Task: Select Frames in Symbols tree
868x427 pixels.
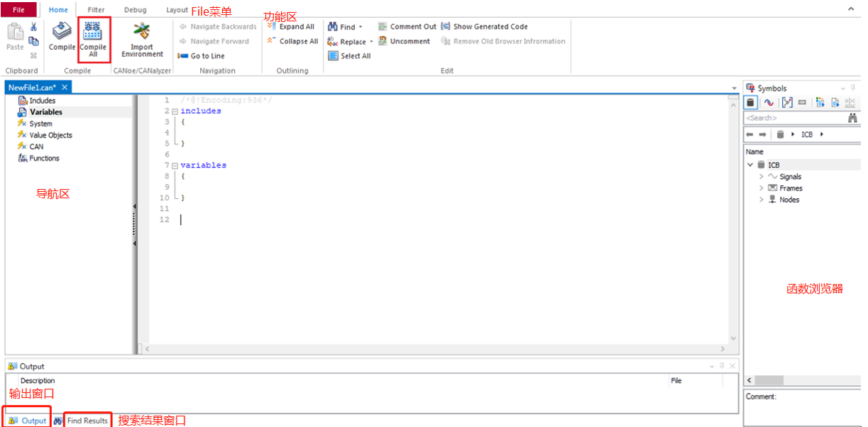Action: pos(791,188)
